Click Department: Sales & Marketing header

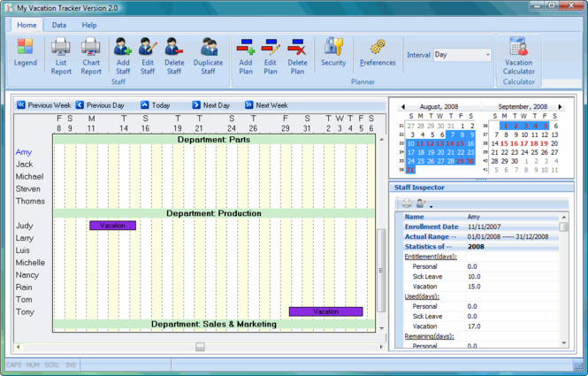214,324
